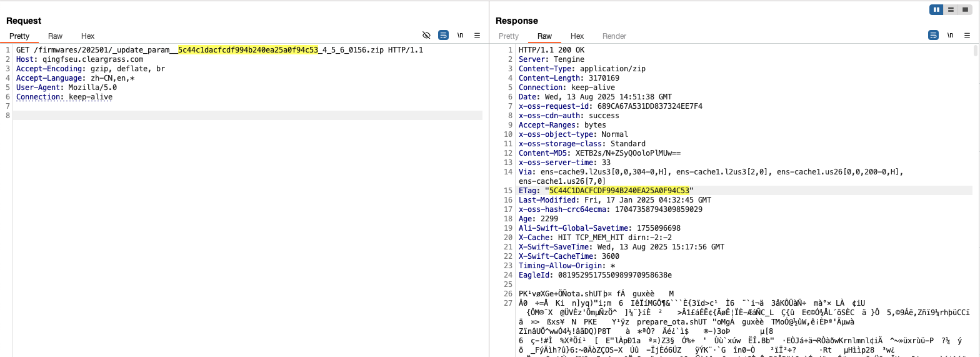This screenshot has height=357, width=980.
Task: Toggle the \n non-printable characters in Response
Action: point(950,36)
